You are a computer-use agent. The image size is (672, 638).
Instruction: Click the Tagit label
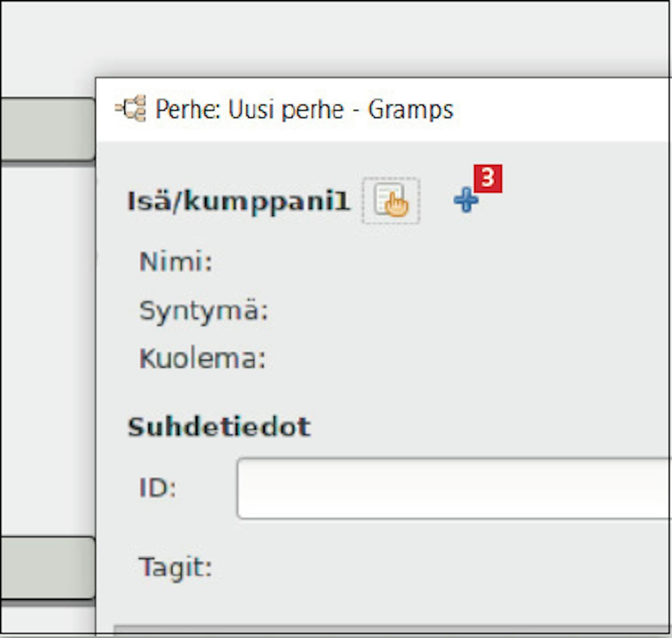tap(175, 567)
